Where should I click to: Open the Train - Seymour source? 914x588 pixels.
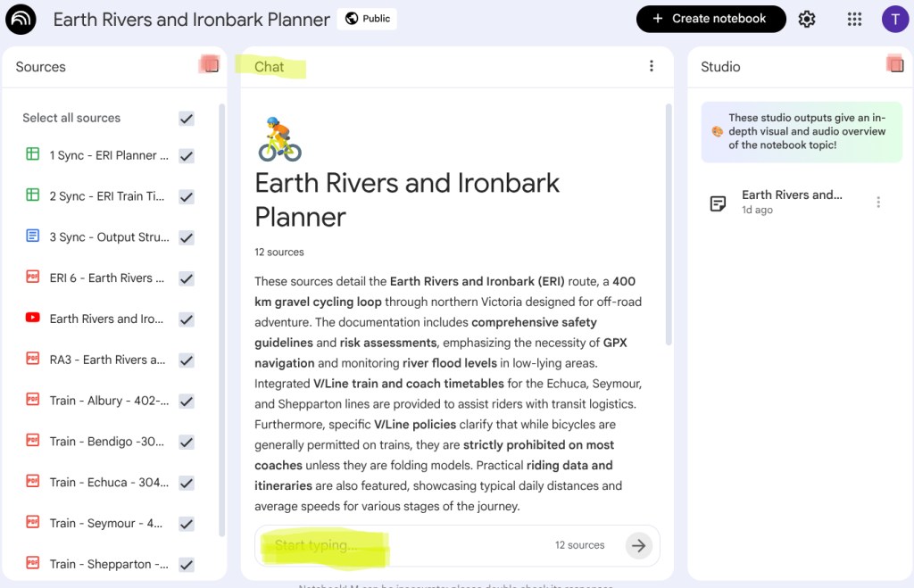click(106, 523)
